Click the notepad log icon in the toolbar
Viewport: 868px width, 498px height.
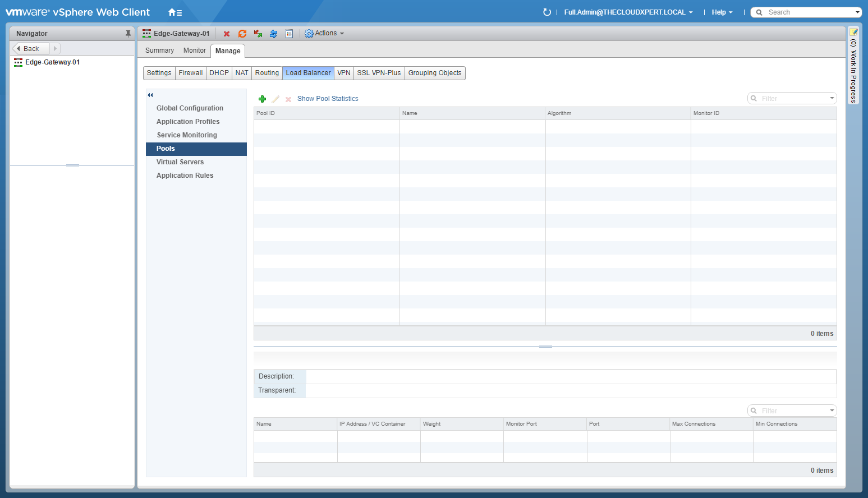(x=289, y=34)
